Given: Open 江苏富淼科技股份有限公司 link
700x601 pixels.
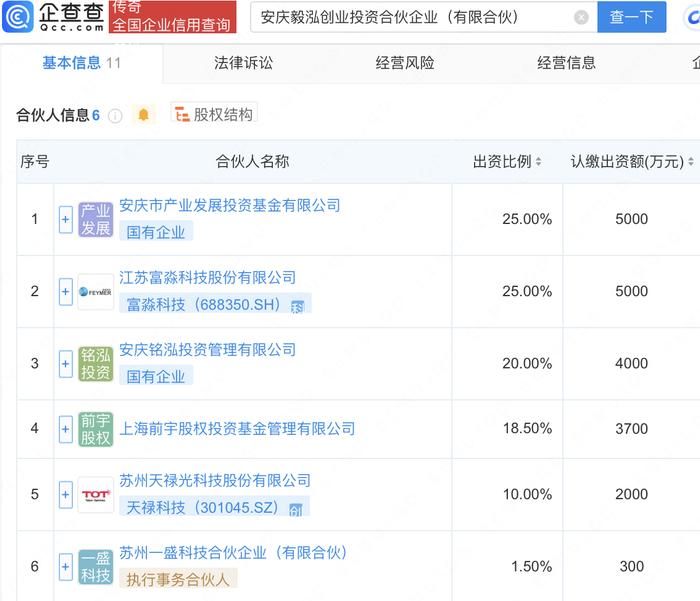Looking at the screenshot, I should 208,277.
